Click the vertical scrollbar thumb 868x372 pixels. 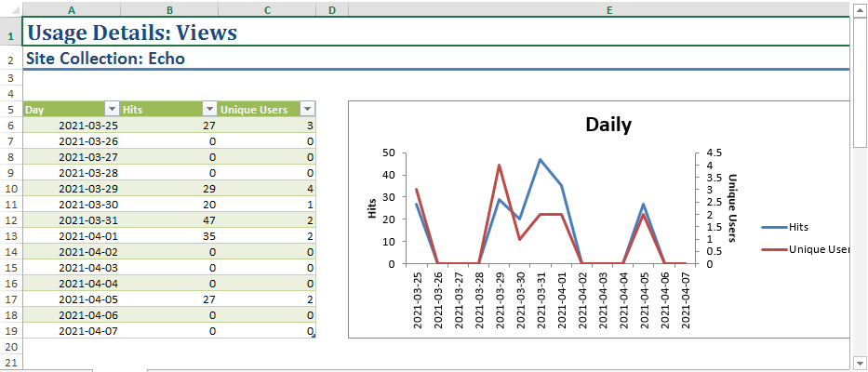coord(859,82)
